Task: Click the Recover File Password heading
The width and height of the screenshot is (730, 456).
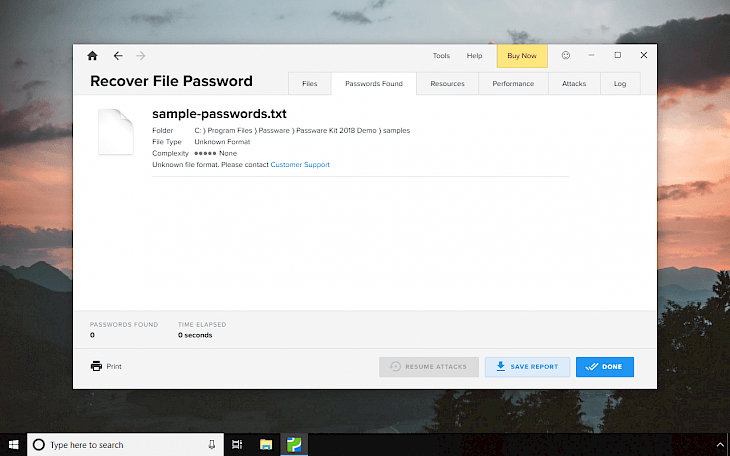Action: click(x=171, y=81)
